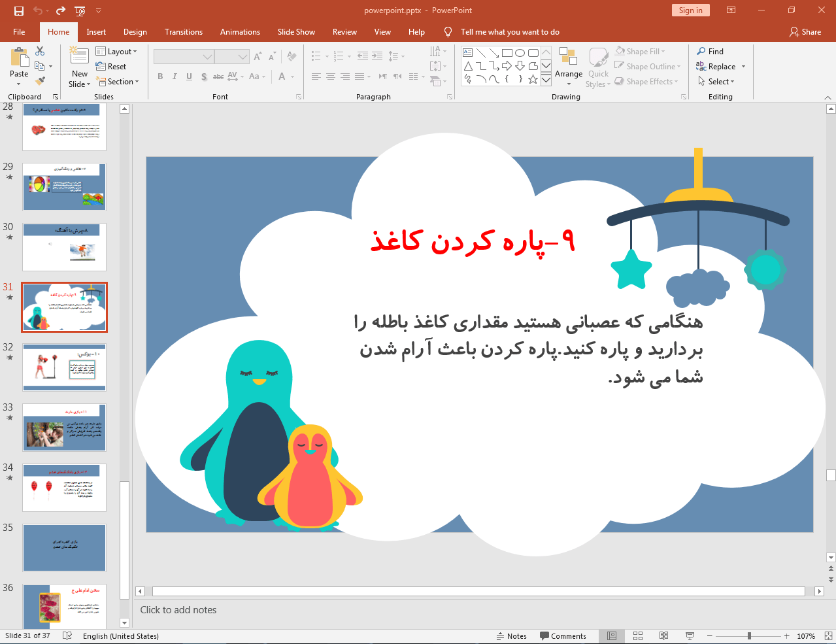Open the Slide Show tab
Screen dimensions: 836x644
tap(295, 31)
